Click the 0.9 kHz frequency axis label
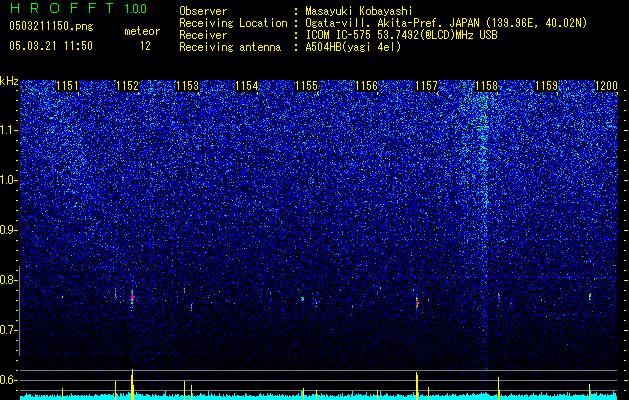Image resolution: width=629 pixels, height=400 pixels. click(x=8, y=230)
